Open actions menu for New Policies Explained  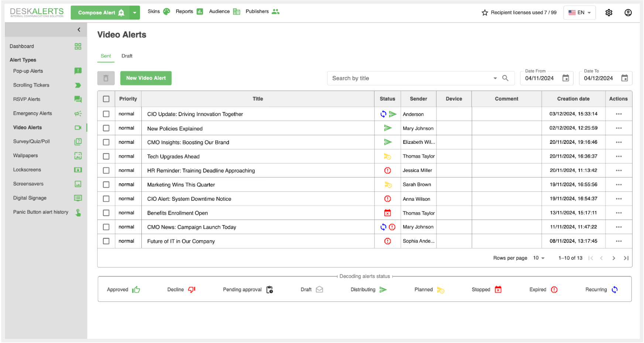(619, 128)
